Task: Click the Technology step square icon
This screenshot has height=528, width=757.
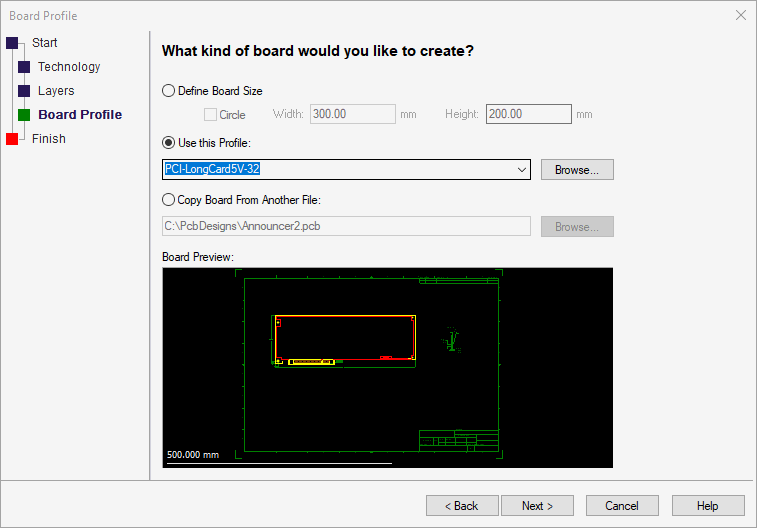Action: 24,67
